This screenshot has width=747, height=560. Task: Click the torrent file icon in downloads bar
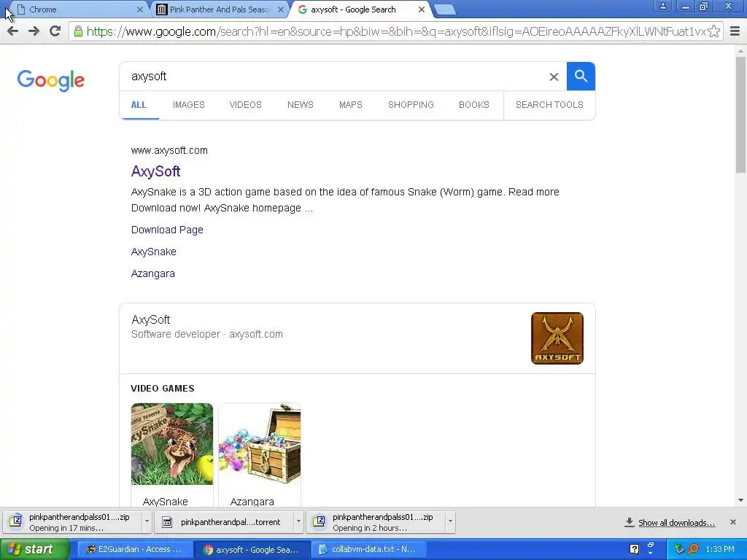(x=167, y=522)
